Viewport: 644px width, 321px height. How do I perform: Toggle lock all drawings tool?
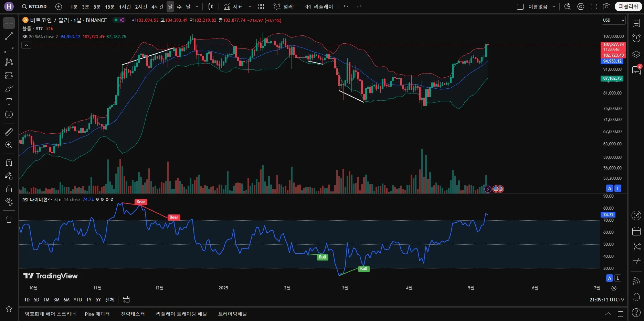9,189
